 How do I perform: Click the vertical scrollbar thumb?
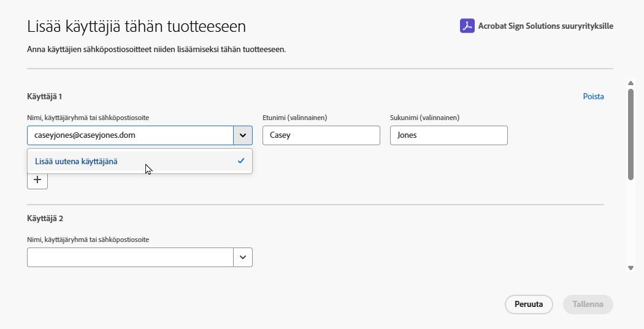pos(631,134)
